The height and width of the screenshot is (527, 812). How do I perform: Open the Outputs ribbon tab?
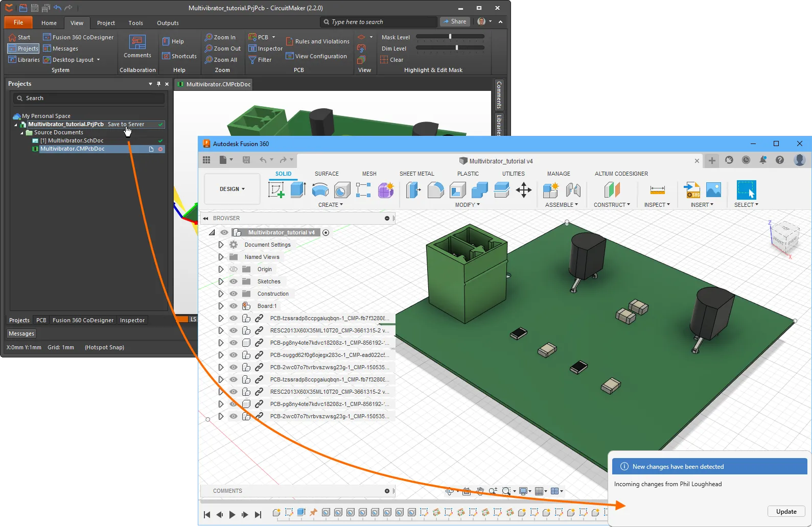point(168,23)
